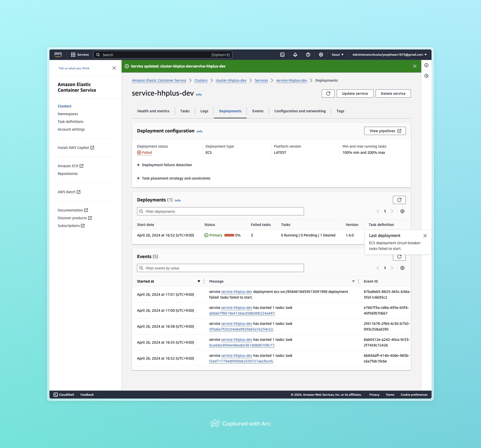
Task: Switch to the Logs tab
Action: [x=204, y=111]
